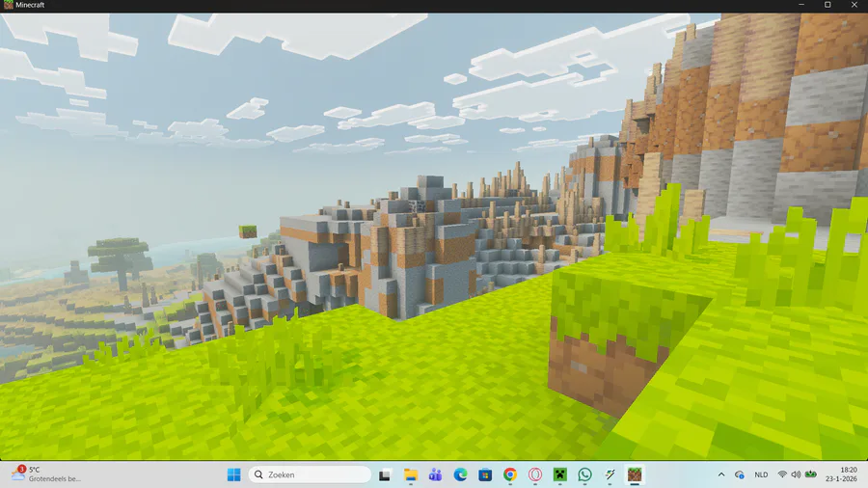Launch Microsoft Teams from the taskbar

[435, 474]
